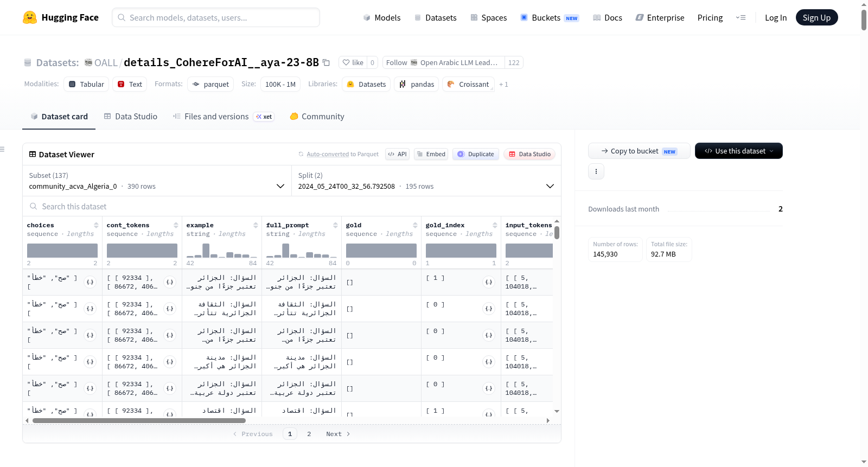This screenshot has width=868, height=467.
Task: Open Data Studio button in the viewer header
Action: 529,154
